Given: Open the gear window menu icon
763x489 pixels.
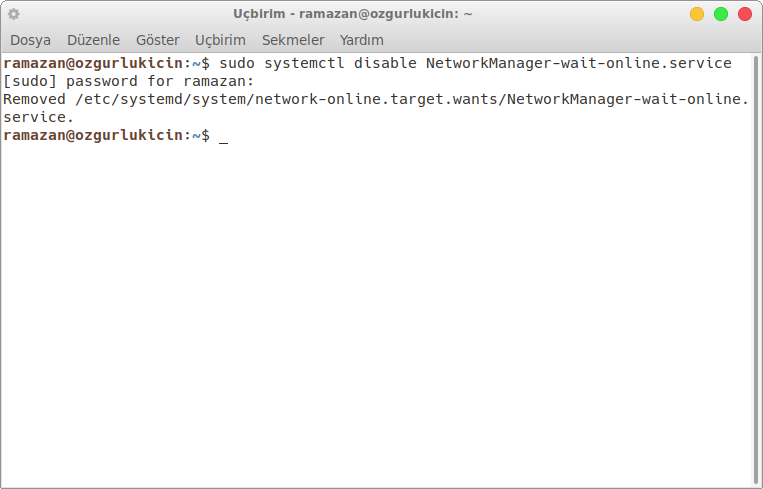Looking at the screenshot, I should click(14, 14).
